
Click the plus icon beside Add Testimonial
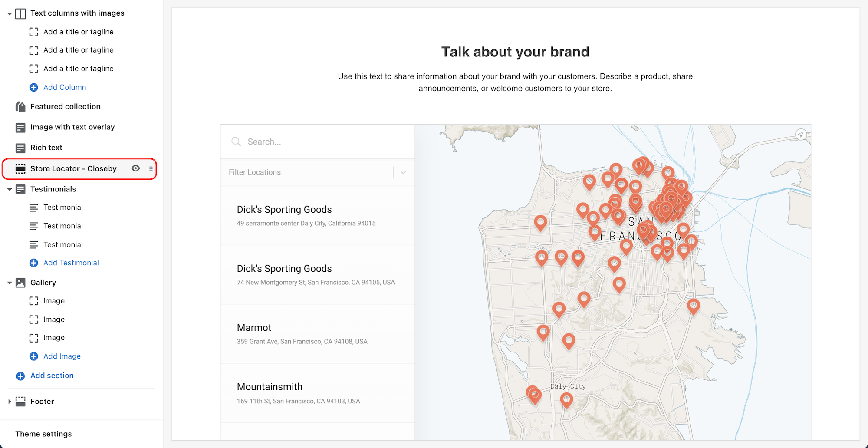coord(34,263)
